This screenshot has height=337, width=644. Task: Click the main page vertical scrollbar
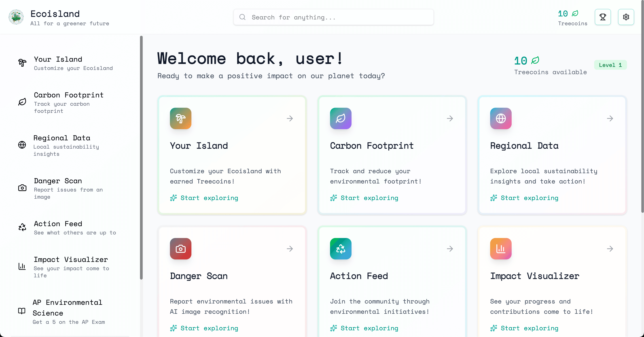642,106
